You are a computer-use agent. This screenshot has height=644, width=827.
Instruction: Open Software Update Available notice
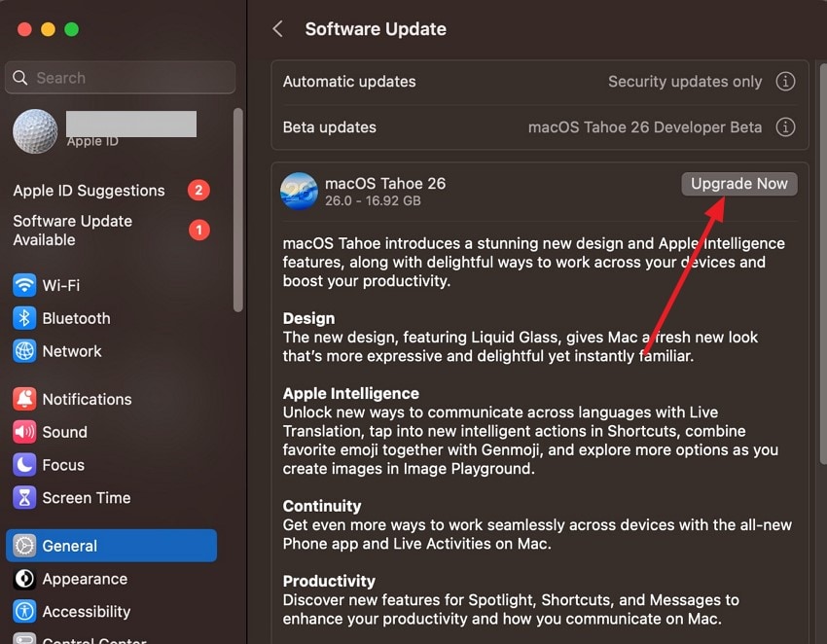73,231
